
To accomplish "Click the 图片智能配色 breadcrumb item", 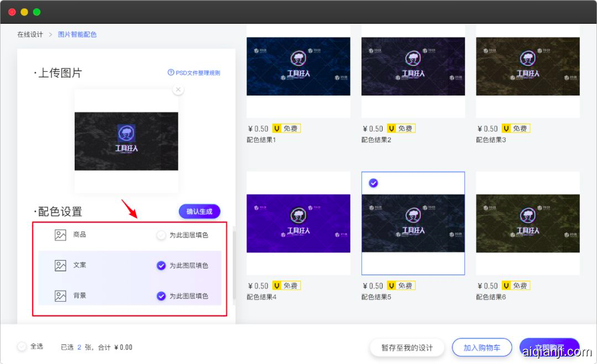I will click(x=77, y=34).
